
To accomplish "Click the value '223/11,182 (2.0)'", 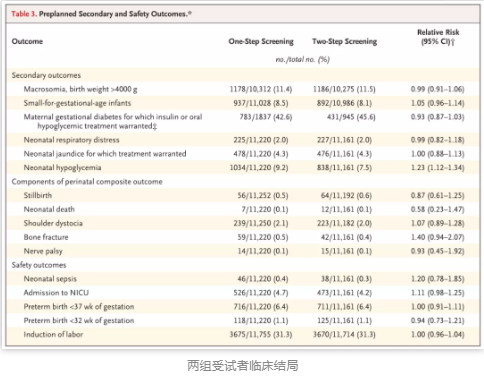I will [344, 223].
